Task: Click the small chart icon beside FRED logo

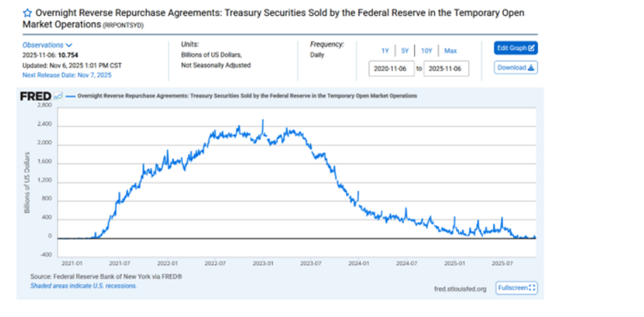Action: click(58, 96)
